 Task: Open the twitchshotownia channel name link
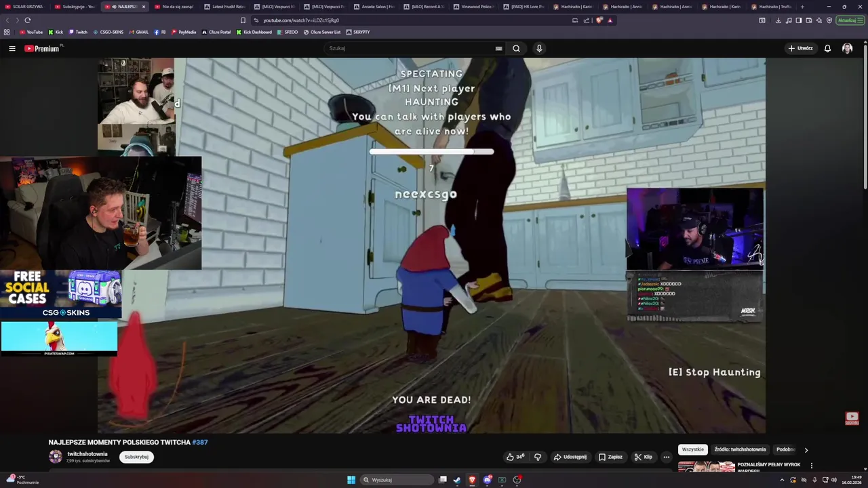87,454
